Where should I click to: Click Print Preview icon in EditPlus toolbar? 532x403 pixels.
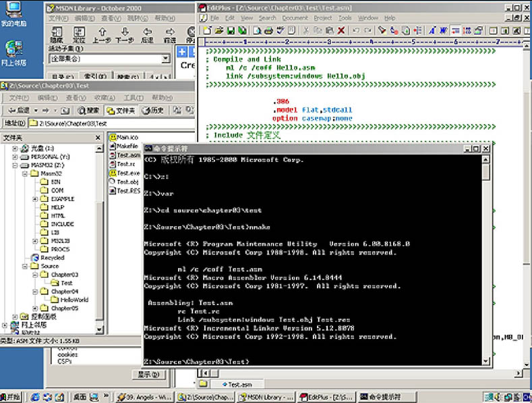click(x=258, y=30)
